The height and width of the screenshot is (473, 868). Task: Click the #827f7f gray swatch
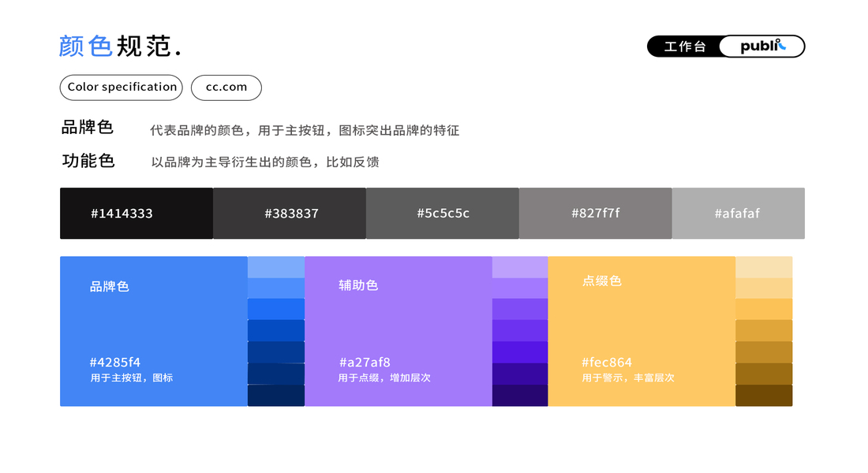coord(596,214)
